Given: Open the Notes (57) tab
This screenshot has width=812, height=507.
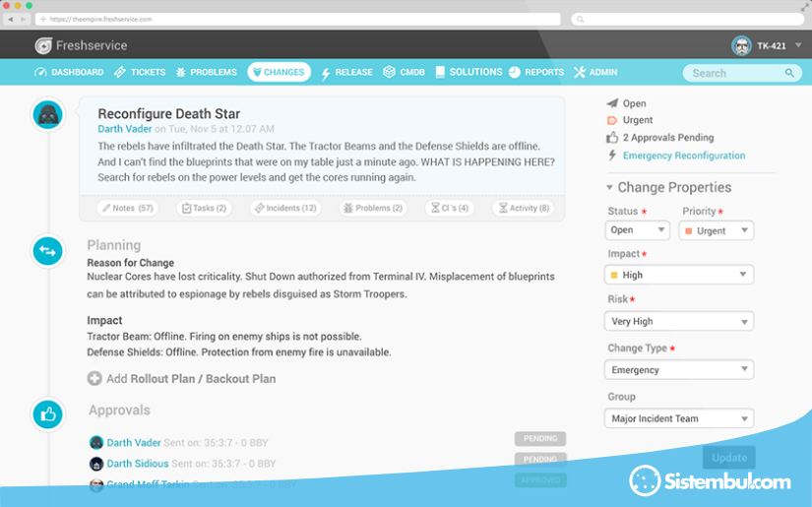Looking at the screenshot, I should pos(127,208).
